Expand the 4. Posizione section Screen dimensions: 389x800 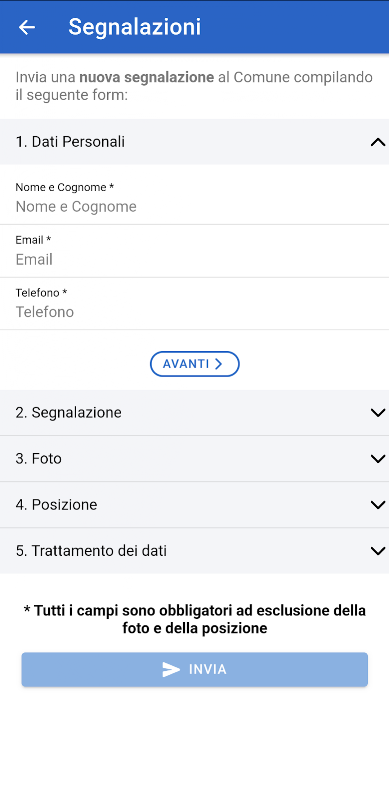point(194,505)
